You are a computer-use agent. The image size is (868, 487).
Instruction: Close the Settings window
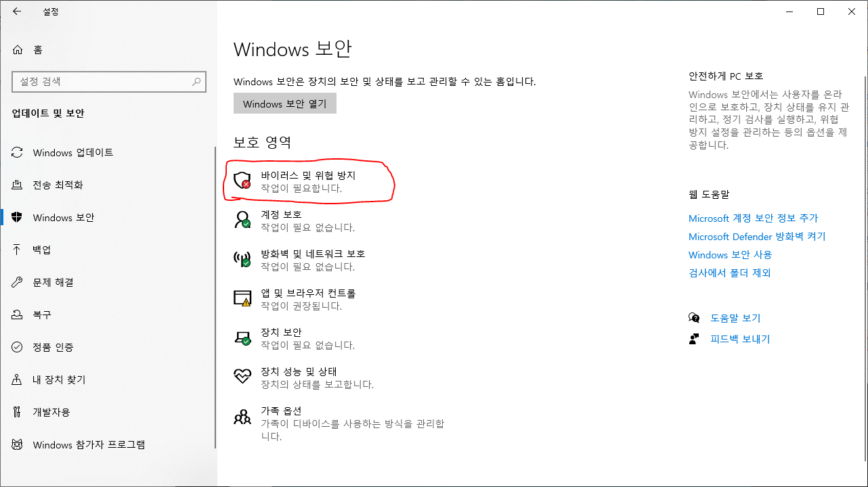point(852,11)
